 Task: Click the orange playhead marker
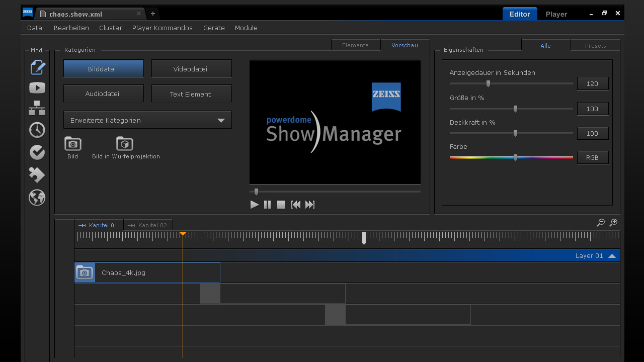(x=183, y=234)
